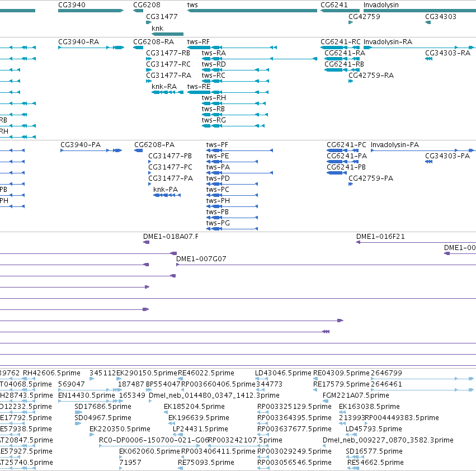This screenshot has width=476, height=471.
Task: Select transcript tws-RD
Action: coord(214,64)
